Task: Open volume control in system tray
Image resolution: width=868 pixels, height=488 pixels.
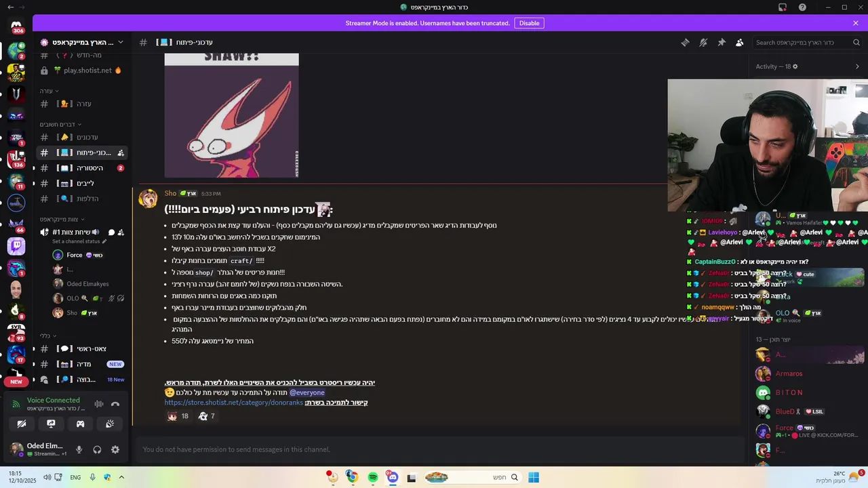Action: coord(47,477)
